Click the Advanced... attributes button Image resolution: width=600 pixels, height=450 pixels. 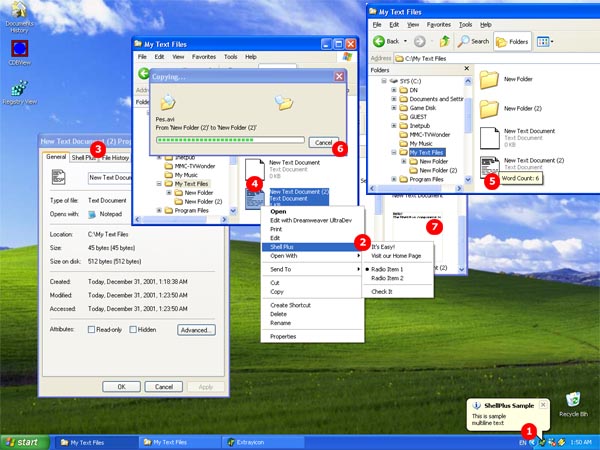(196, 330)
